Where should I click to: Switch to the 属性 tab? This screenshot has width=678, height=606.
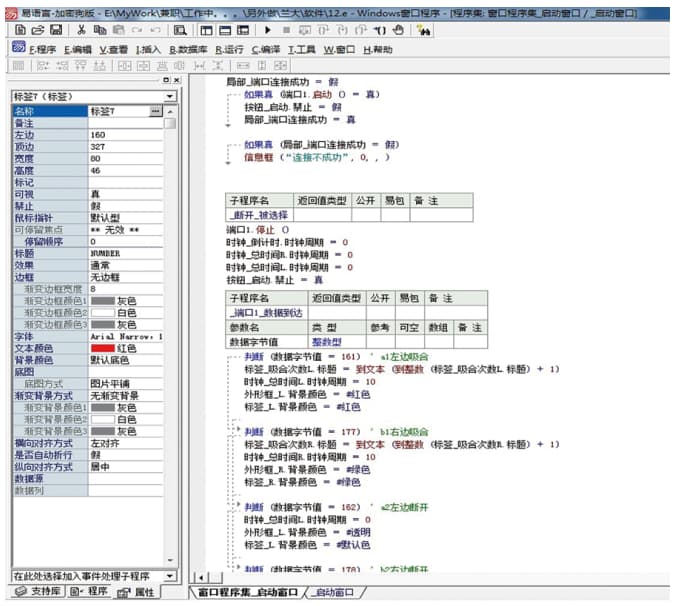click(x=136, y=592)
